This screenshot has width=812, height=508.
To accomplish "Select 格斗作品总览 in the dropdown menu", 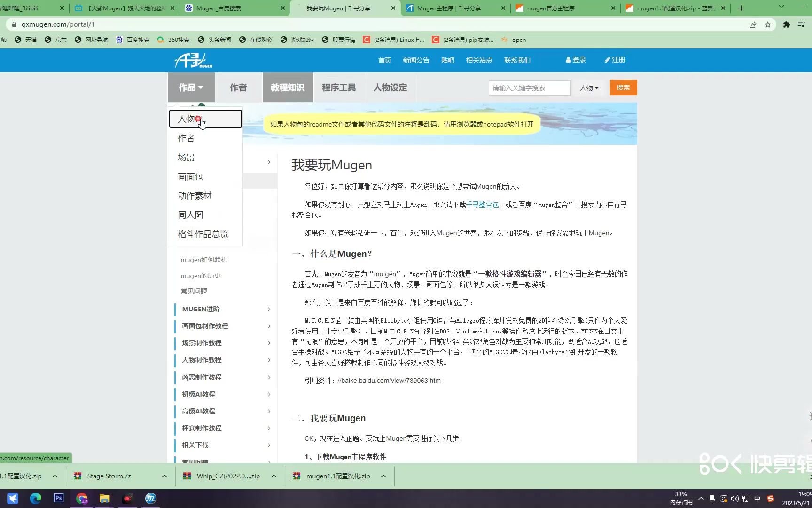I will tap(205, 234).
